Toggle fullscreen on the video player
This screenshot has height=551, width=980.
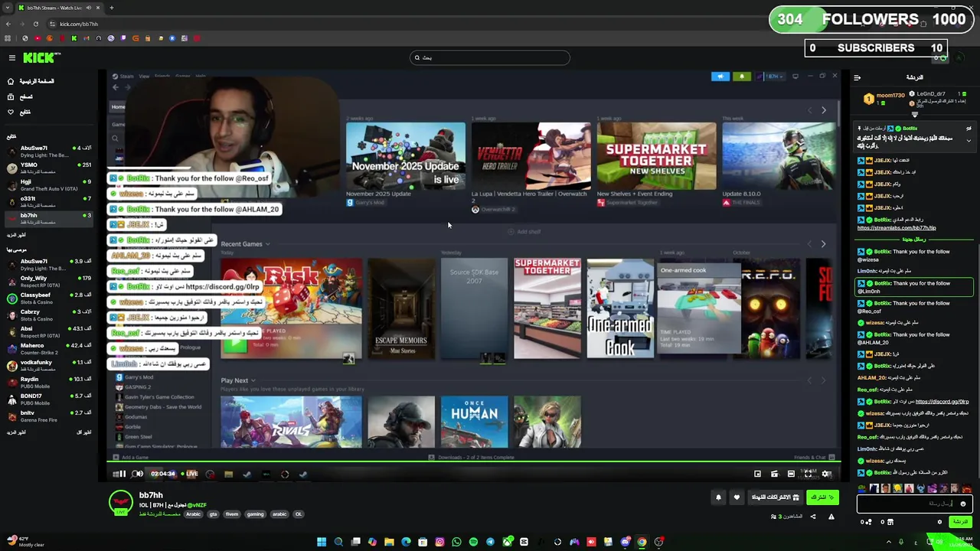tap(808, 474)
